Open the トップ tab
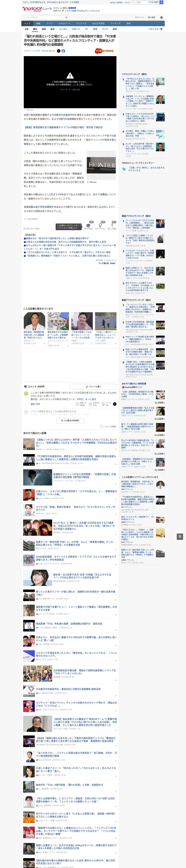Screen dimensions: 186x868 coord(27,24)
